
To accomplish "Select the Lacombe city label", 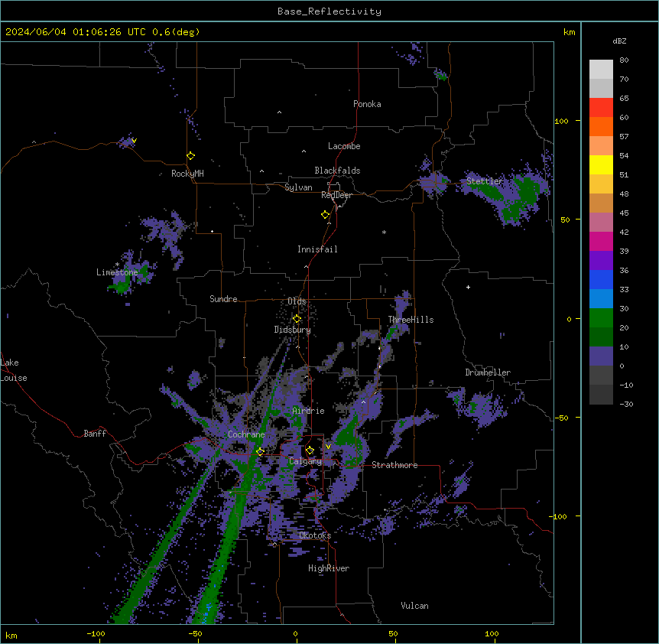I will 344,146.
